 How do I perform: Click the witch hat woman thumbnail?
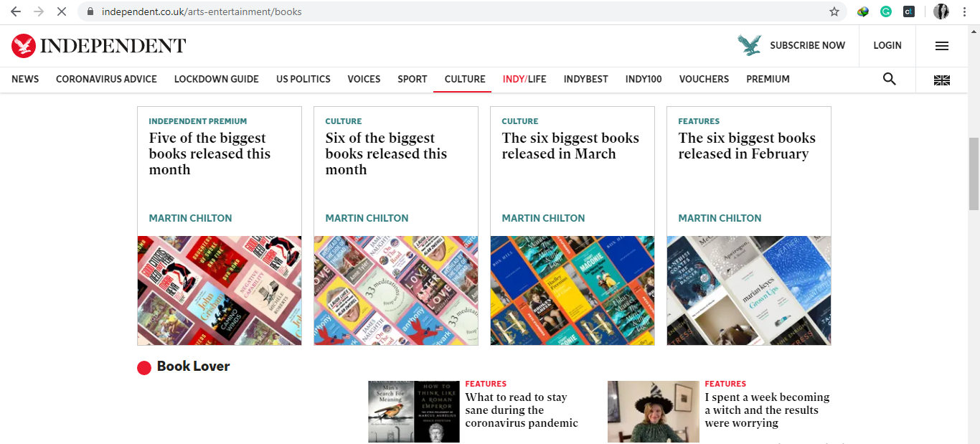654,412
